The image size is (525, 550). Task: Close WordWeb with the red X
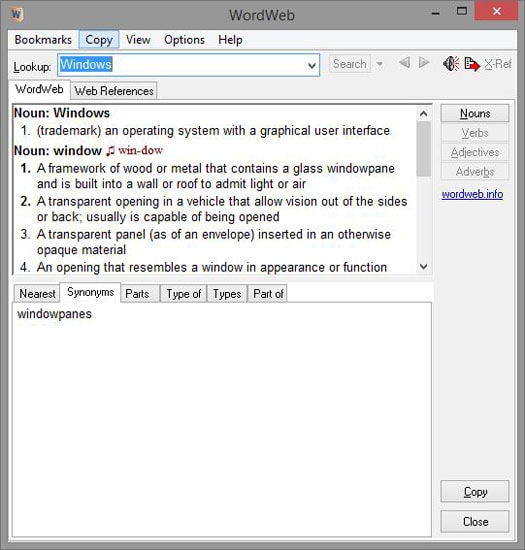[496, 12]
